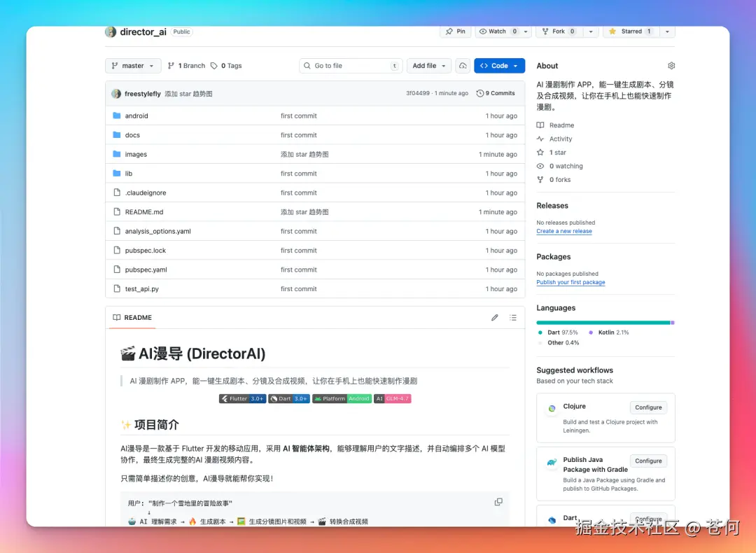Screen dimensions: 756x553
Task: Configure the Publish Java Package with Gradle workflow
Action: 648,461
